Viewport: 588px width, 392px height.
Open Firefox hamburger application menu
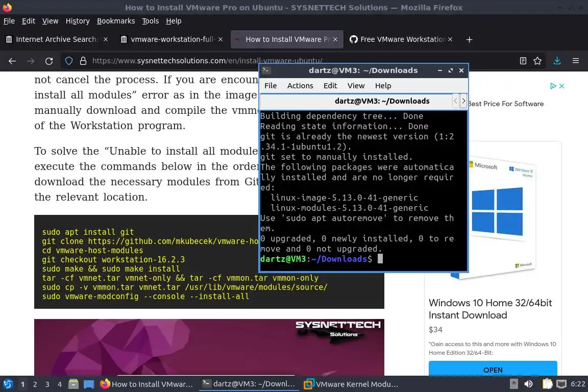point(576,61)
